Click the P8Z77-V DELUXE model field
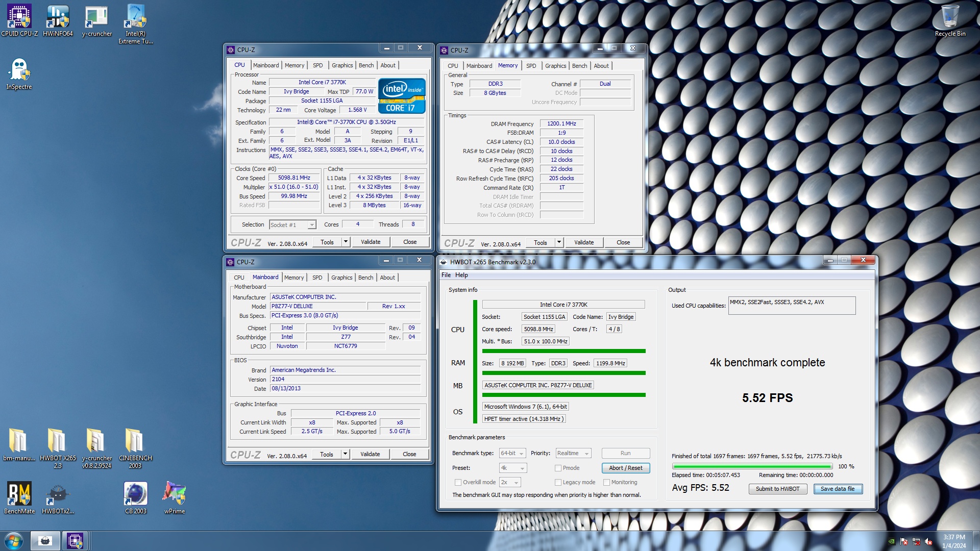This screenshot has height=551, width=980. pyautogui.click(x=318, y=306)
